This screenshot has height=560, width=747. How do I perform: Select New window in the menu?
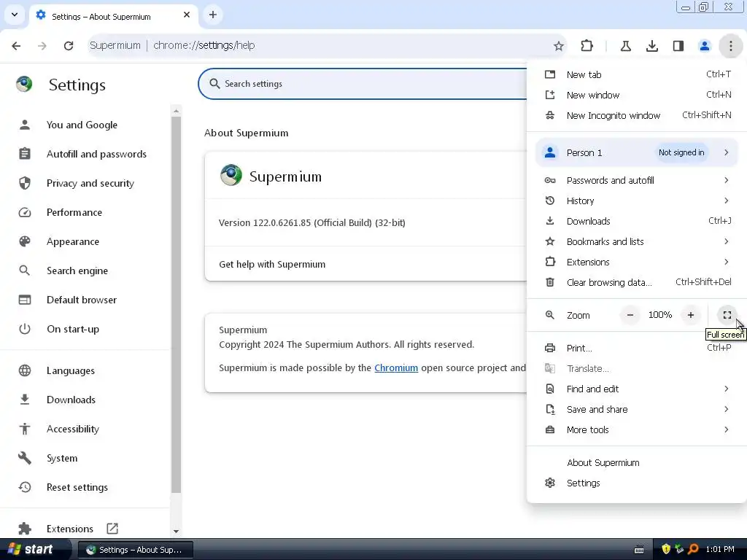click(638, 95)
